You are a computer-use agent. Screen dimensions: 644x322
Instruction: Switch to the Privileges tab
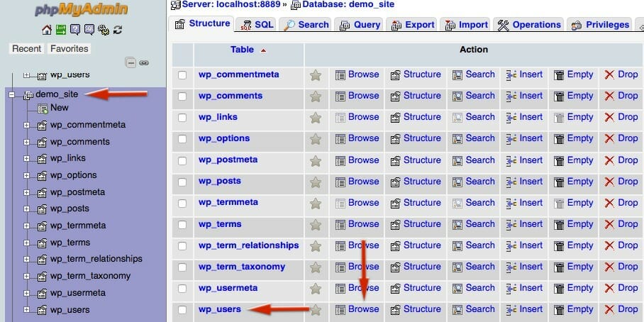pyautogui.click(x=600, y=25)
